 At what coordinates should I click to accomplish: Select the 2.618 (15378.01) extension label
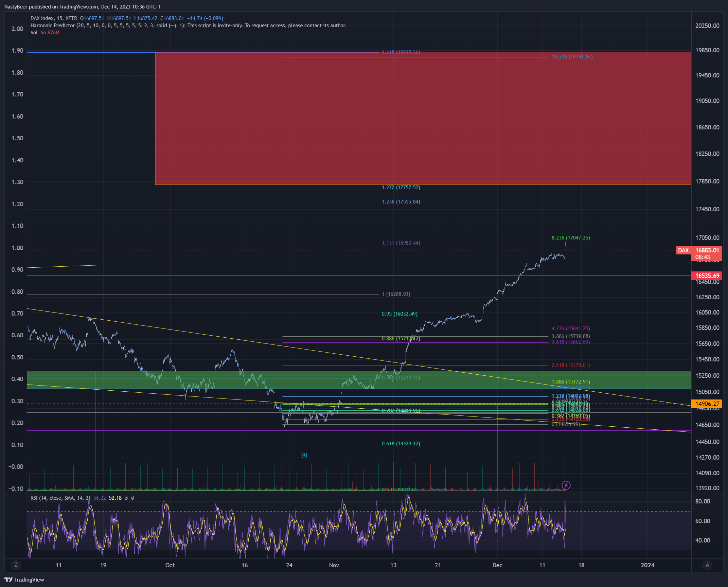571,365
